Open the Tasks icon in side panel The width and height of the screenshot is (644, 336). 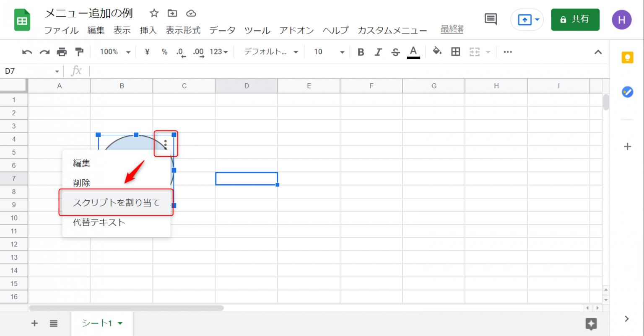627,92
